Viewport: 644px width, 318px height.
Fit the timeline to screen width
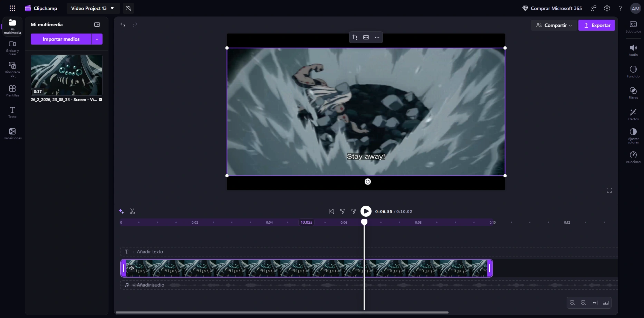click(x=595, y=303)
